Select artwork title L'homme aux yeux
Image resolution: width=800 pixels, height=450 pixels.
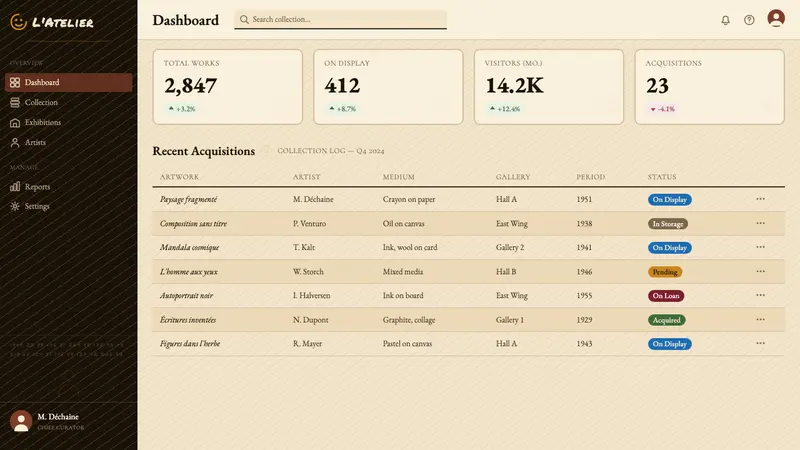[x=189, y=272]
